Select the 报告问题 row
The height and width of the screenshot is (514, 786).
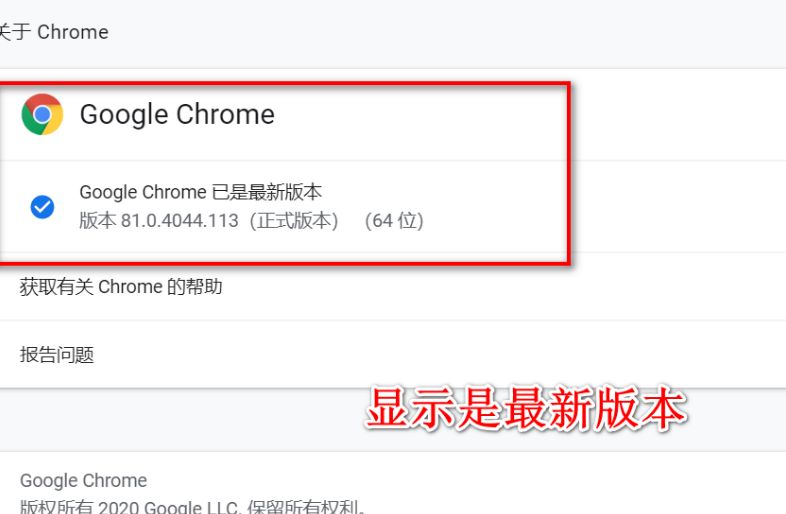[x=57, y=355]
